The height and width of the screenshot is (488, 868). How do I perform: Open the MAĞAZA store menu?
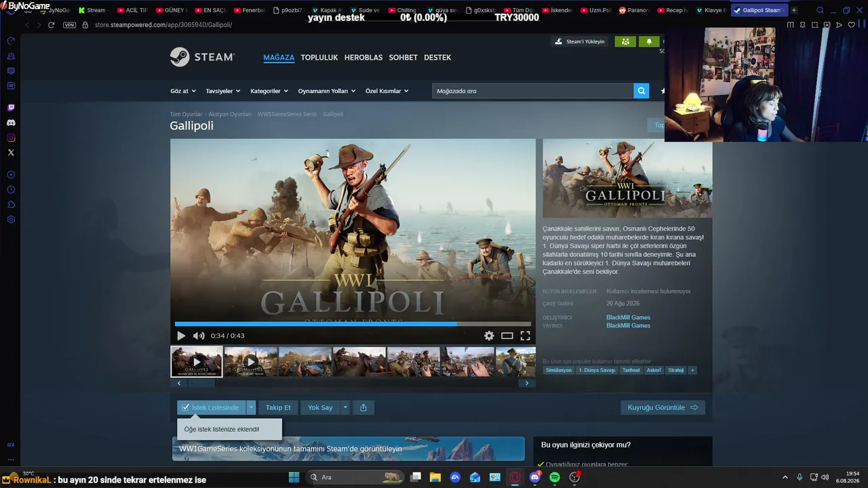point(279,58)
